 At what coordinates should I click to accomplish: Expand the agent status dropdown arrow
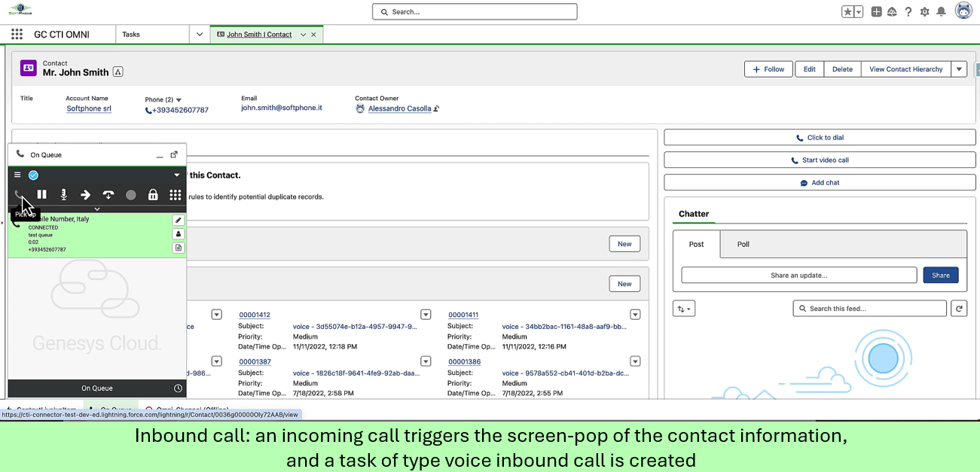click(x=177, y=175)
